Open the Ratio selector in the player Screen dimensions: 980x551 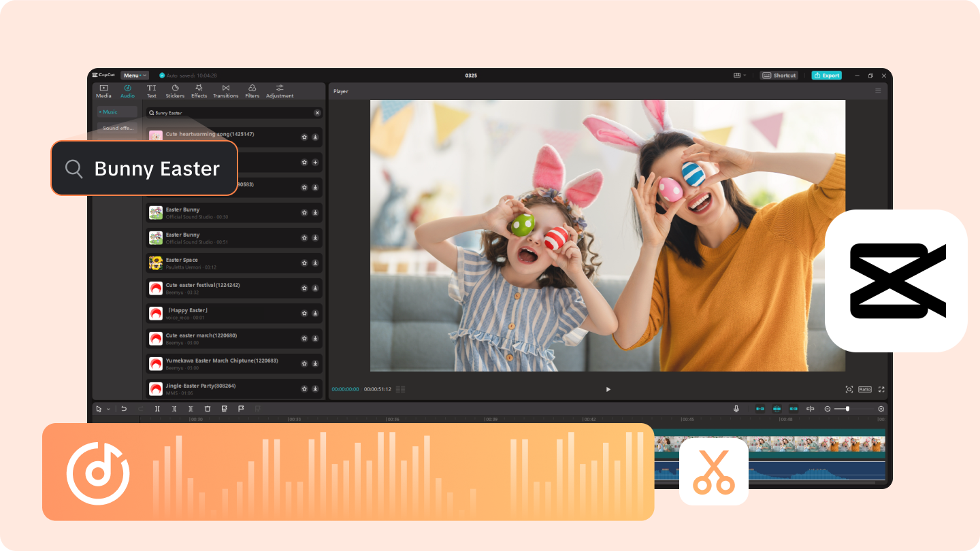pyautogui.click(x=864, y=389)
